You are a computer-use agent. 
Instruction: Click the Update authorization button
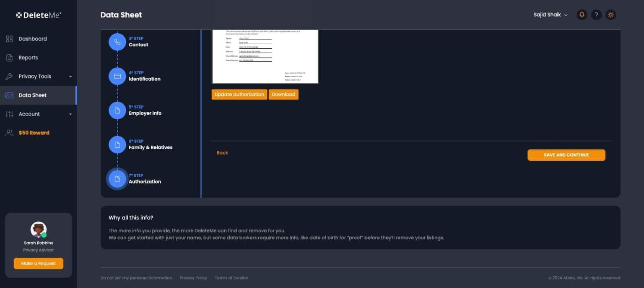(x=239, y=94)
